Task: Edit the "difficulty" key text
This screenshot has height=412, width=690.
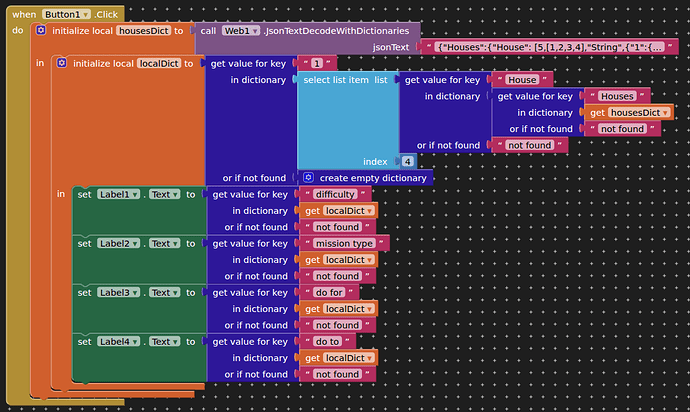Action: tap(335, 194)
